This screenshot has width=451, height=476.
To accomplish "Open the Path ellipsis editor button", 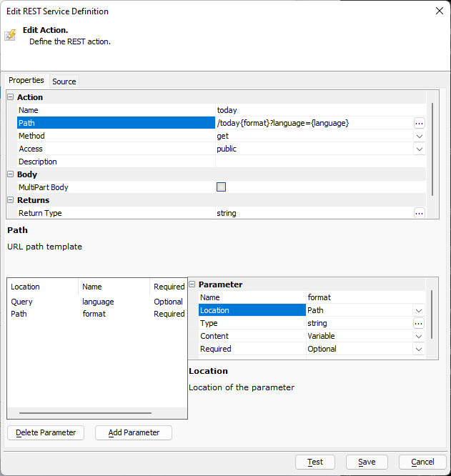I will (419, 123).
